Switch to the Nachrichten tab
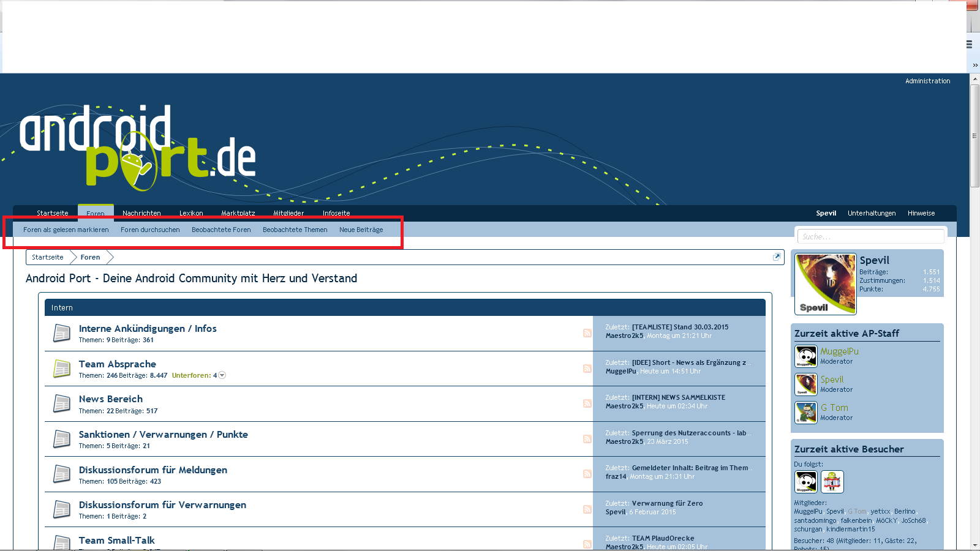 141,213
